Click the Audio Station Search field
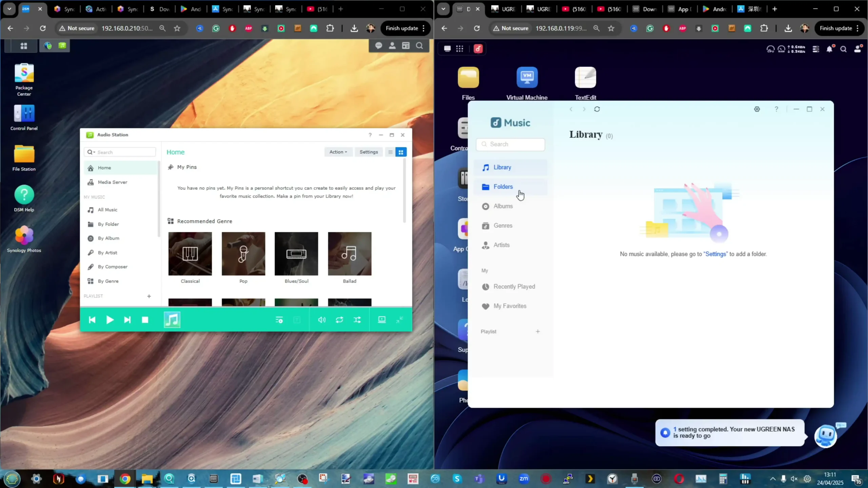The width and height of the screenshot is (868, 488). 120,152
